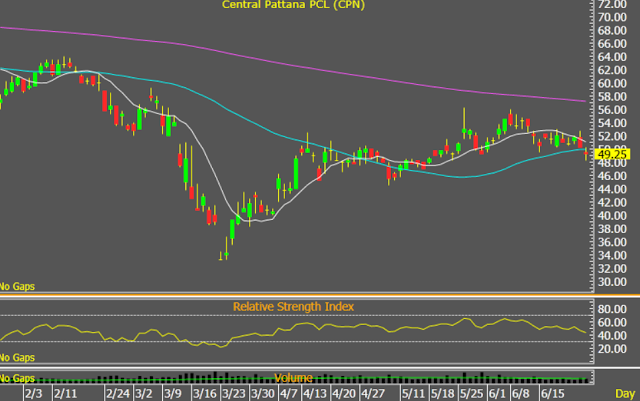
Task: Click the 60.00 RSI axis label
Action: (612, 322)
